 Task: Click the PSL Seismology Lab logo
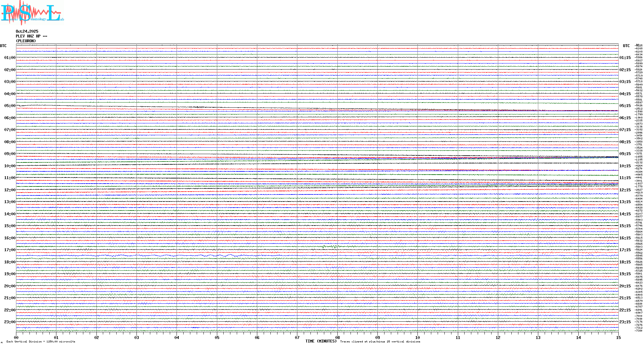(32, 13)
